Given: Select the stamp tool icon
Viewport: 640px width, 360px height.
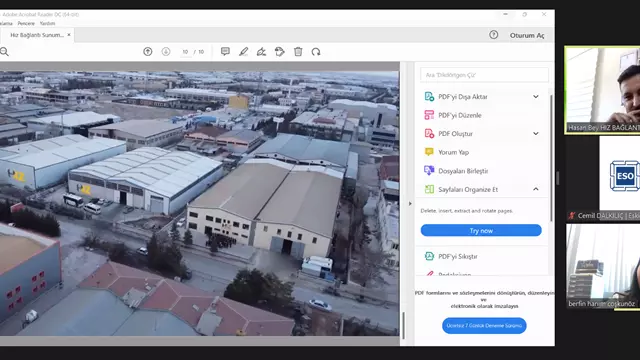Looking at the screenshot, I should click(x=280, y=52).
